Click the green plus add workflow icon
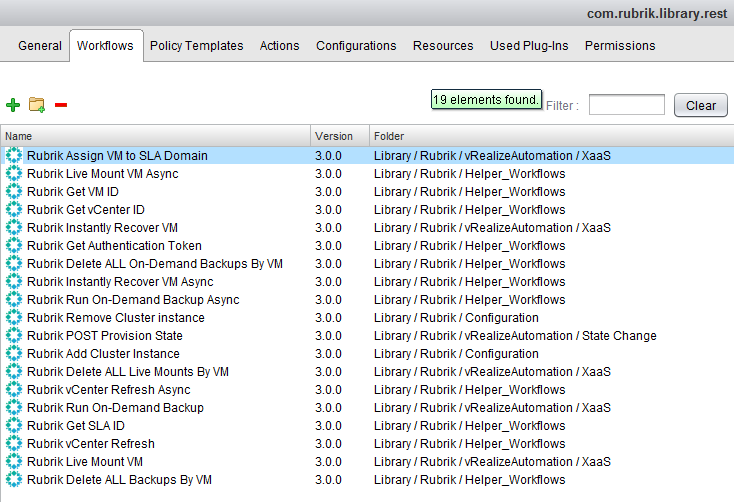Screen dimensions: 734x502 pyautogui.click(x=13, y=105)
